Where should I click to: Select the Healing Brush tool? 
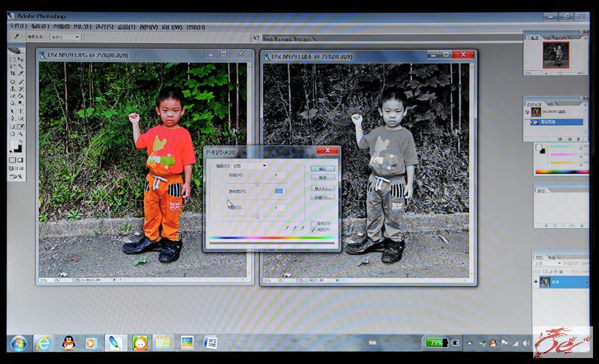13,82
